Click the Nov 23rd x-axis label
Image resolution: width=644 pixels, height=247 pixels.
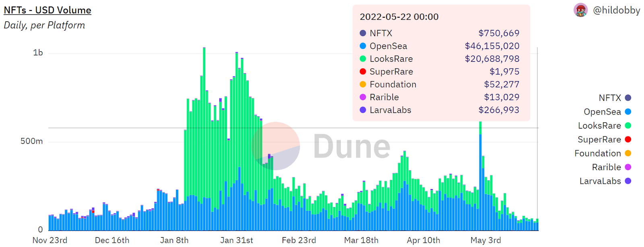[50, 240]
